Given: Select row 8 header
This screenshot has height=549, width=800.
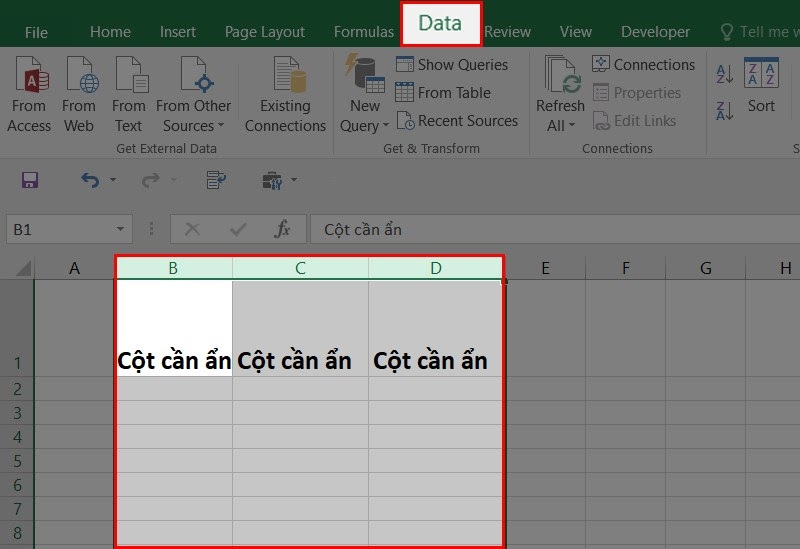Looking at the screenshot, I should [17, 533].
